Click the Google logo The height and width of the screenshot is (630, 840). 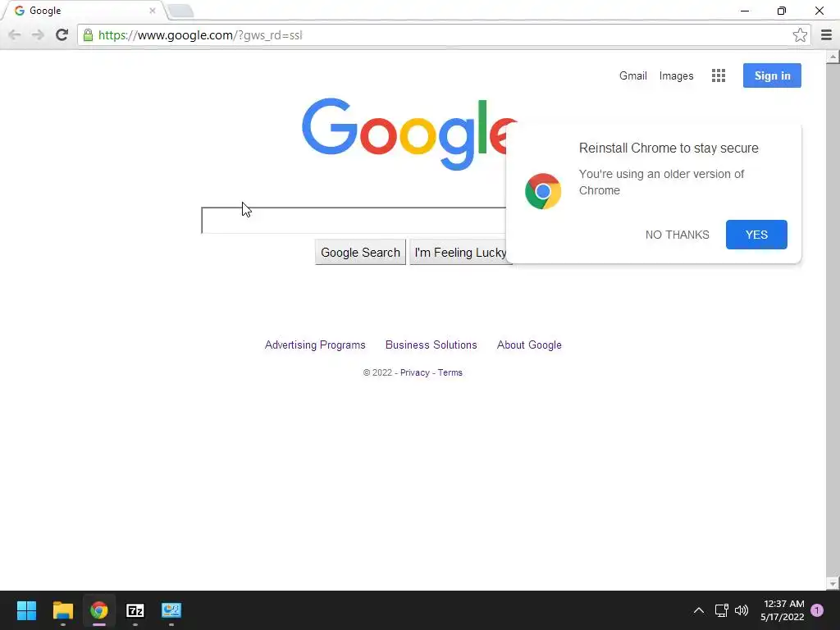[x=409, y=133]
